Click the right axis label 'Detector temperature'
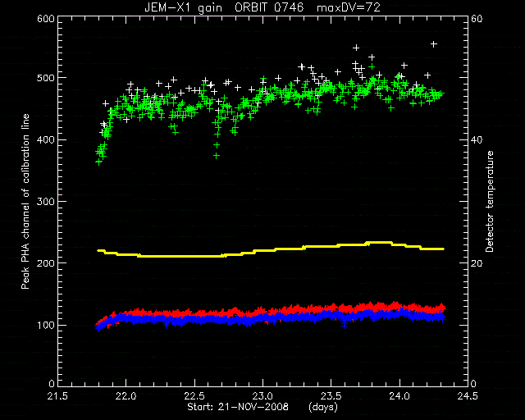Screen dimensions: 525x420 coord(490,202)
